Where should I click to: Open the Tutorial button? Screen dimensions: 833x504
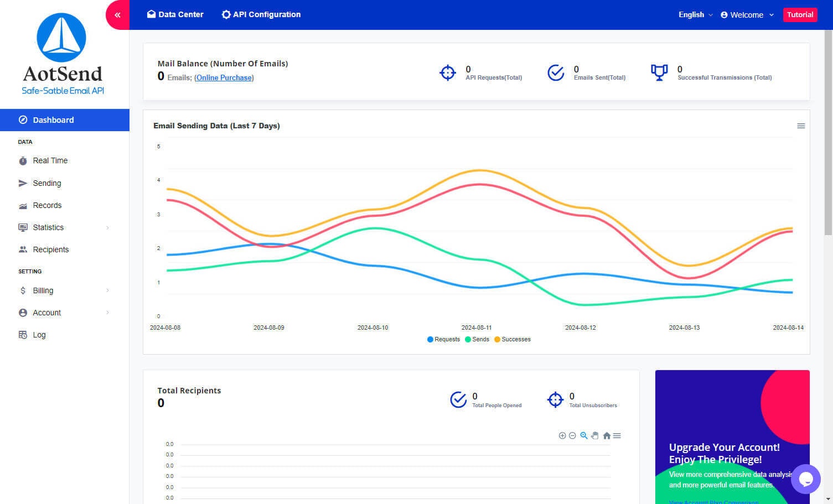(800, 14)
